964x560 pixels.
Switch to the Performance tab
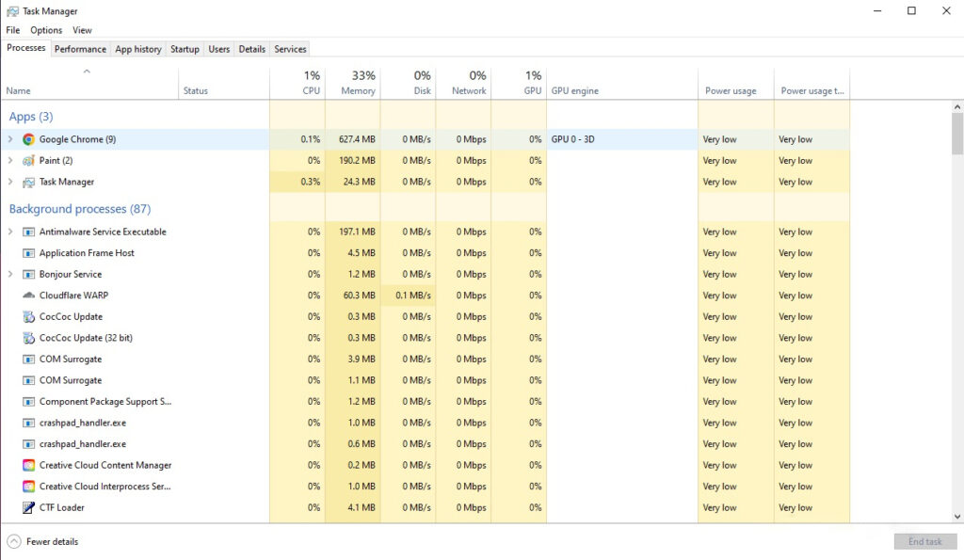[x=80, y=49]
